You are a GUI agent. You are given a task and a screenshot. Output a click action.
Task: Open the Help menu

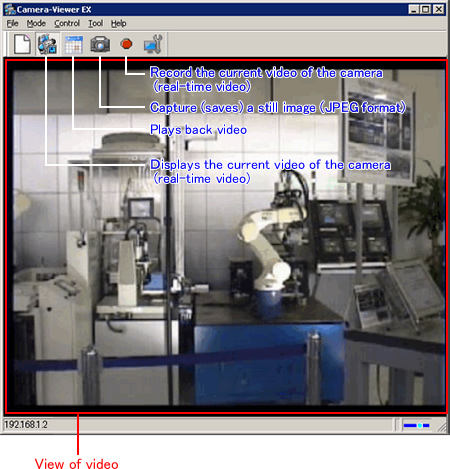tap(118, 24)
